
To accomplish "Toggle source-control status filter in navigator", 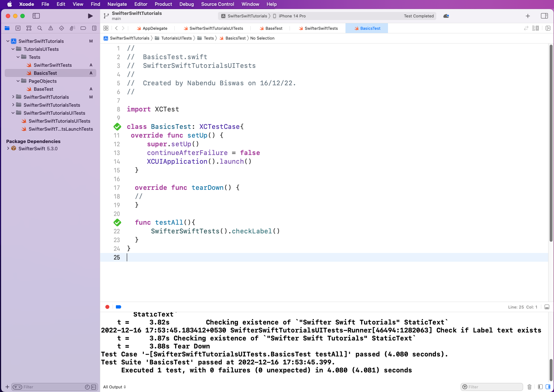I will coord(93,387).
